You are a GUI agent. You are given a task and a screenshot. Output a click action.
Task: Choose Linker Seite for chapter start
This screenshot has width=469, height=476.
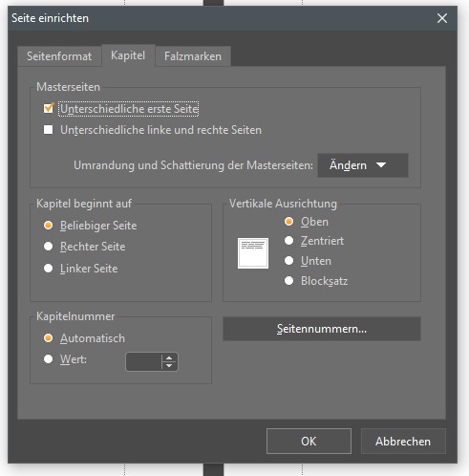(48, 269)
